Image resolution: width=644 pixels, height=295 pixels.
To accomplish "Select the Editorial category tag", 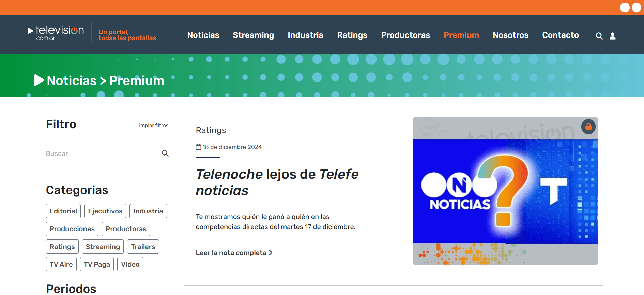I will (63, 211).
